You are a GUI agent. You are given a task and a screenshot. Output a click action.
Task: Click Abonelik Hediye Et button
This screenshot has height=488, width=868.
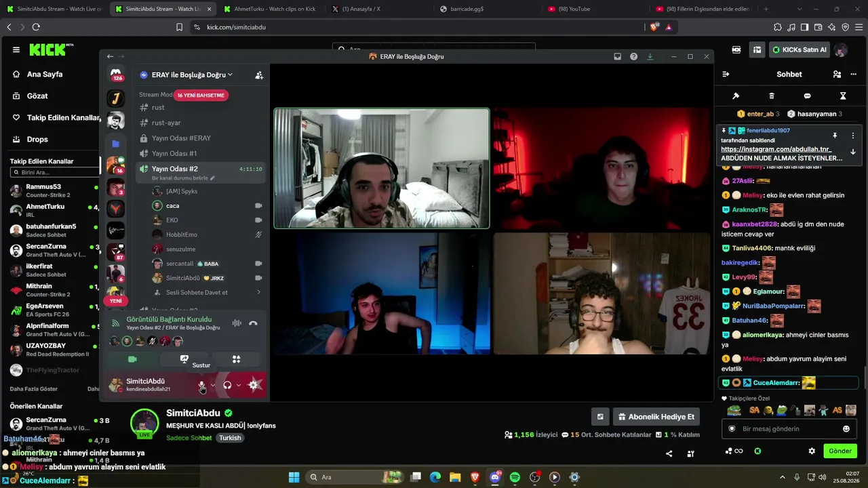656,417
